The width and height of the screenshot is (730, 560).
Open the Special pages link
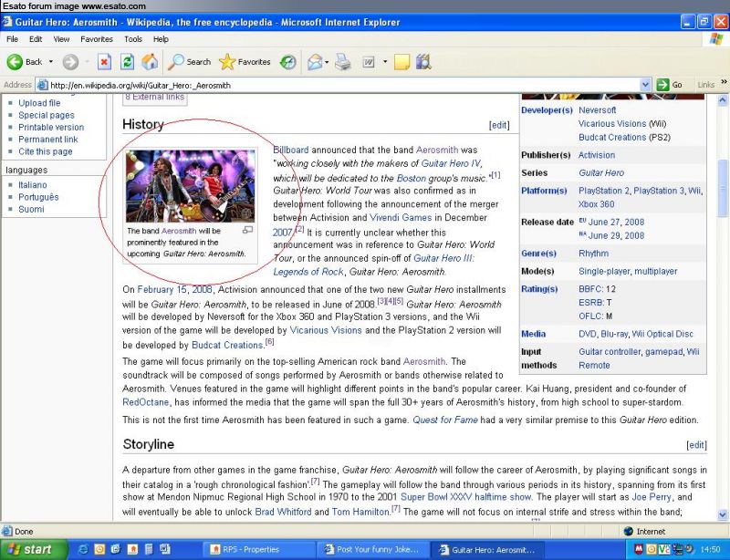47,115
